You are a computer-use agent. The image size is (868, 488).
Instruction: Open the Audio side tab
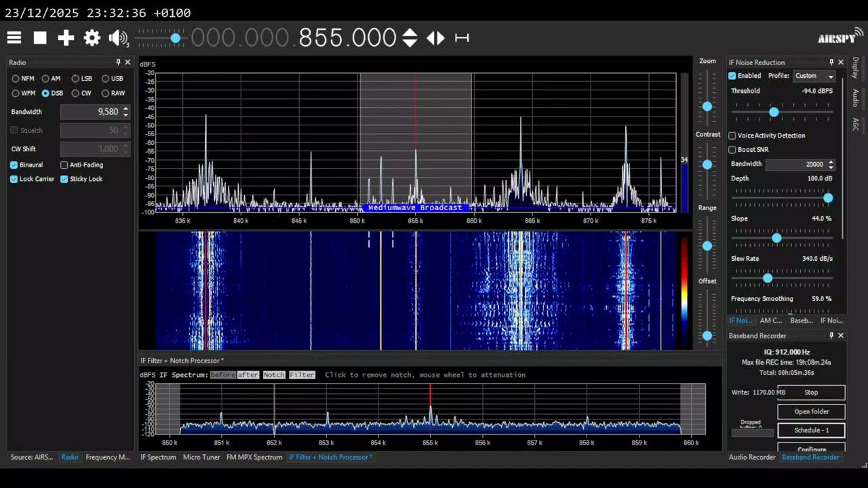856,98
